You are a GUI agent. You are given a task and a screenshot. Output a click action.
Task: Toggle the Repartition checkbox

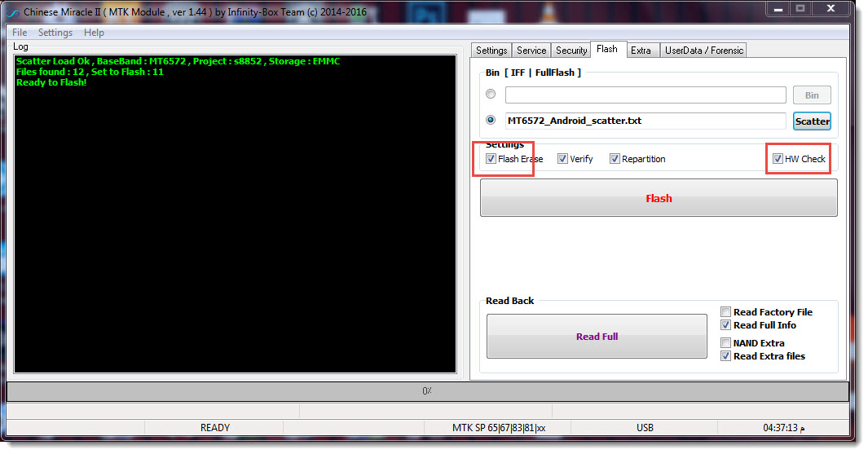coord(615,159)
